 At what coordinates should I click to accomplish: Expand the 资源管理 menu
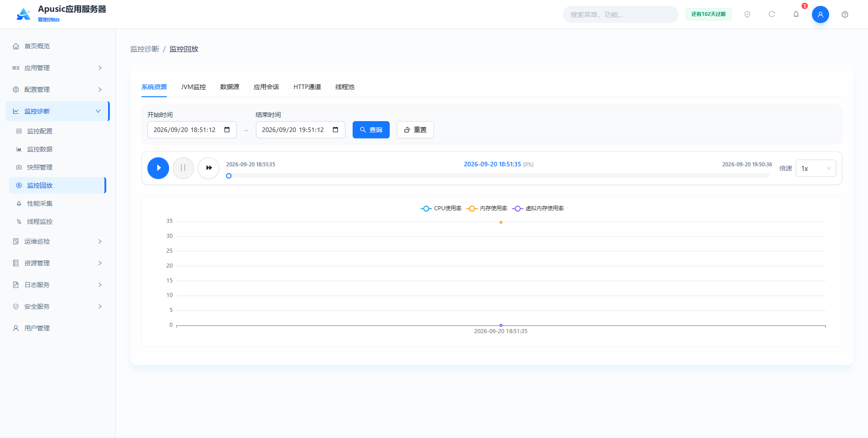(x=57, y=263)
